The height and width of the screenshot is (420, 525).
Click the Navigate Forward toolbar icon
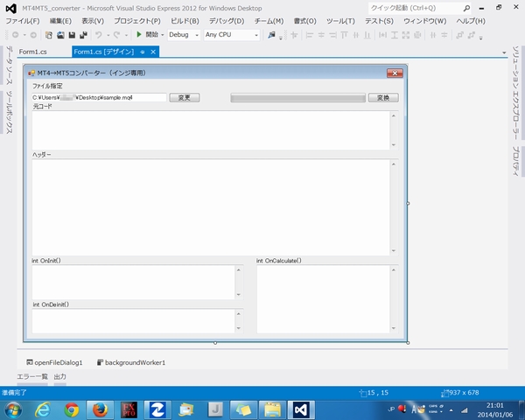pos(33,35)
